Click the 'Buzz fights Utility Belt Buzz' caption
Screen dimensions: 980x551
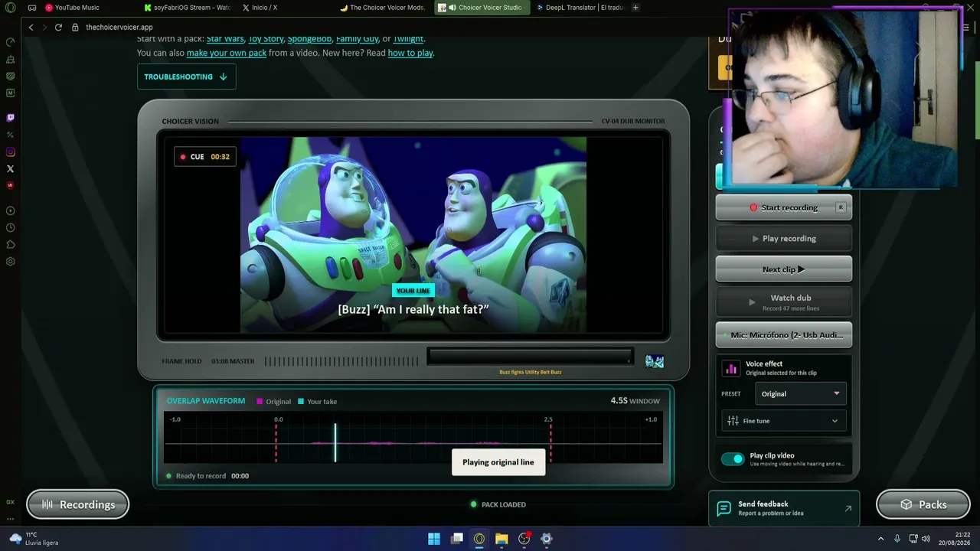click(x=531, y=372)
